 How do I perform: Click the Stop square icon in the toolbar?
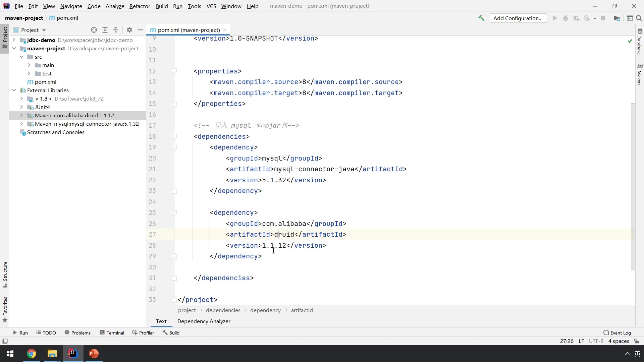pos(603,18)
